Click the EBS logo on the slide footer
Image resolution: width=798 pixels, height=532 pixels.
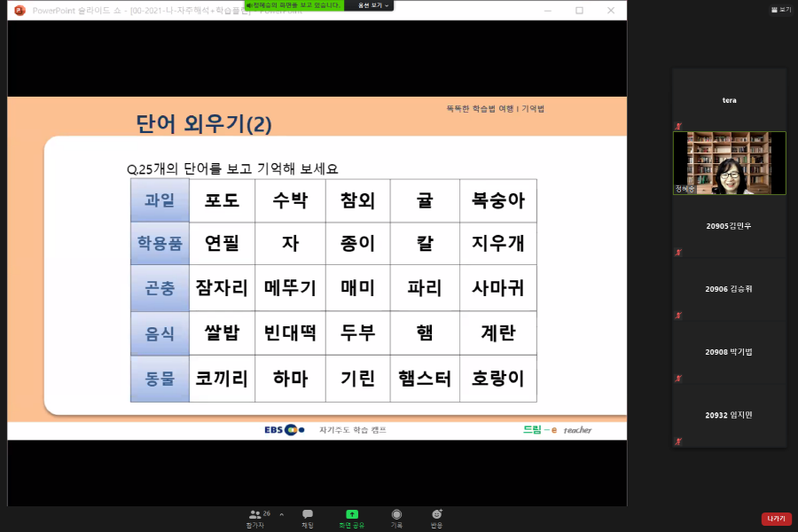point(284,430)
